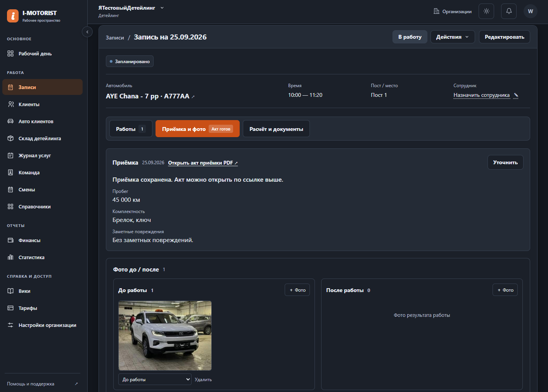Add a photo to После работы
Image resolution: width=548 pixels, height=392 pixels.
tap(505, 290)
